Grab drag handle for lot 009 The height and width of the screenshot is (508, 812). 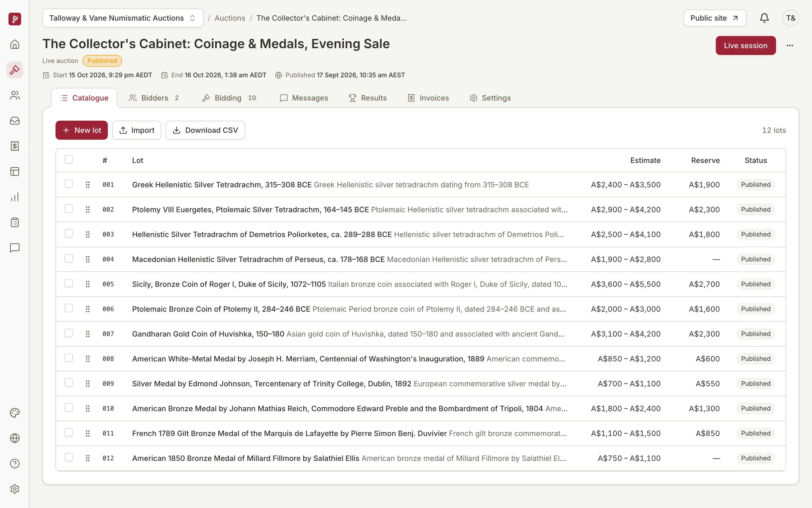[x=87, y=384]
